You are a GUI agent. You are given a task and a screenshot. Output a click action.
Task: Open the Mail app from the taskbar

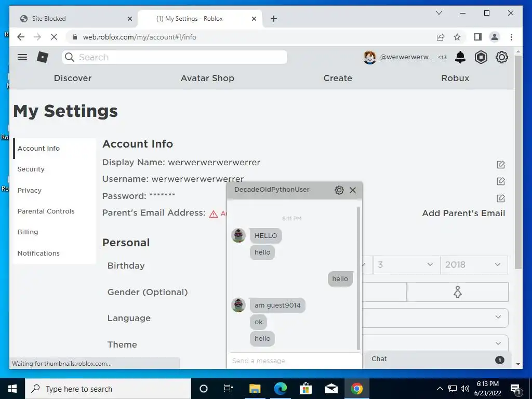pos(331,389)
